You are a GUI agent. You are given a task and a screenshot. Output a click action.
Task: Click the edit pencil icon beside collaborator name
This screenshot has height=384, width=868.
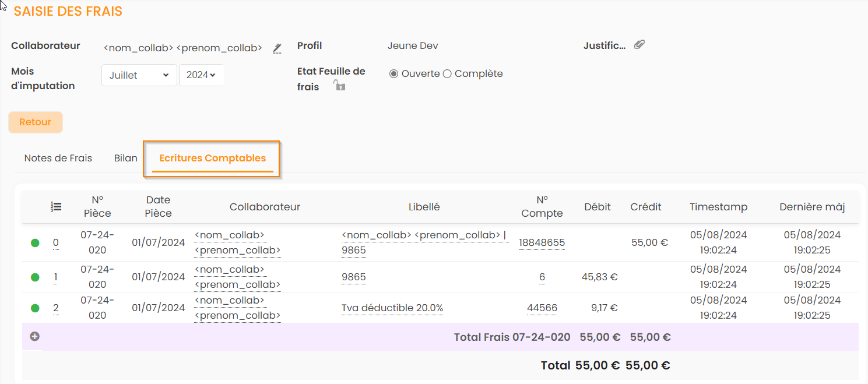click(277, 48)
